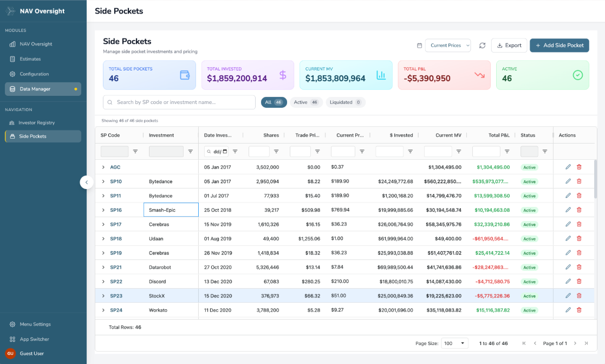Open the Page Size dropdown

click(455, 343)
